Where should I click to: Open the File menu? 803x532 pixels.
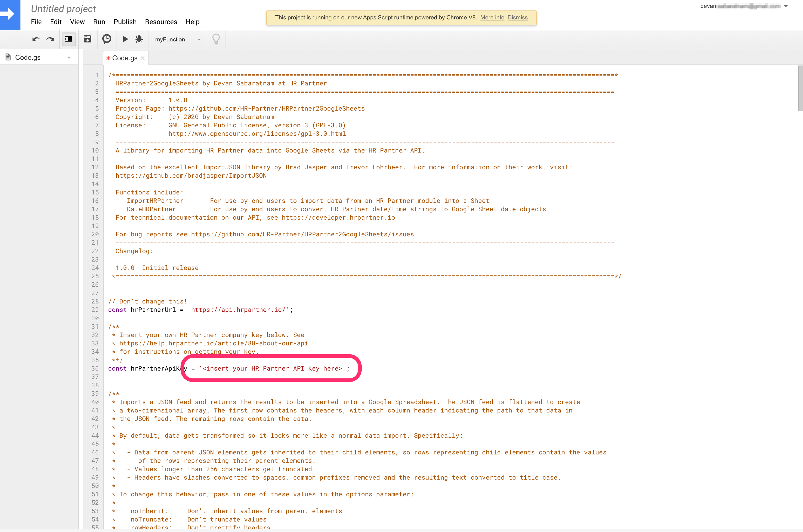tap(36, 22)
